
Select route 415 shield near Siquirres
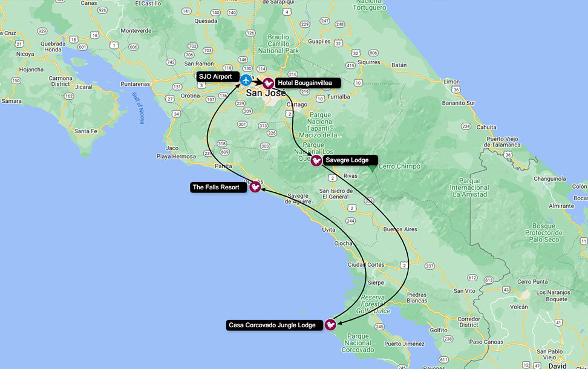(x=350, y=65)
